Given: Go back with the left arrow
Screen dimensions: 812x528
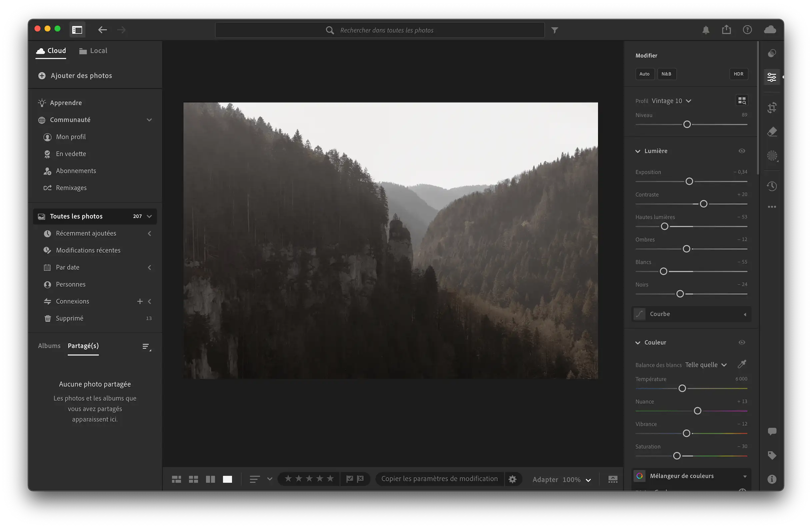Looking at the screenshot, I should [102, 30].
